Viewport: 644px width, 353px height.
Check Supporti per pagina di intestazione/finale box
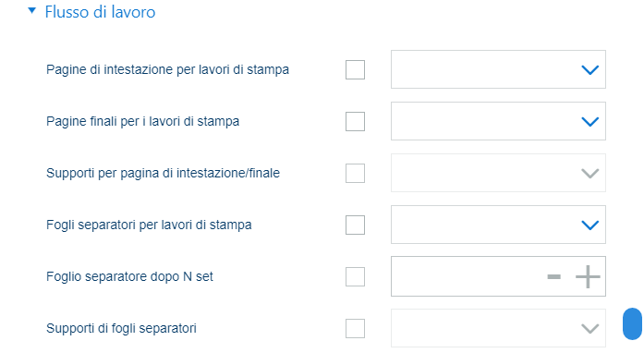pos(356,173)
